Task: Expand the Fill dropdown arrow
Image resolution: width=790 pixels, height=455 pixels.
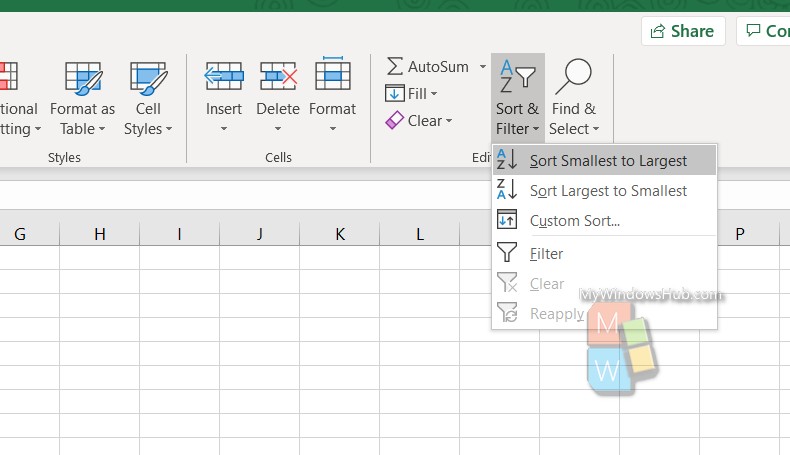Action: pyautogui.click(x=434, y=94)
